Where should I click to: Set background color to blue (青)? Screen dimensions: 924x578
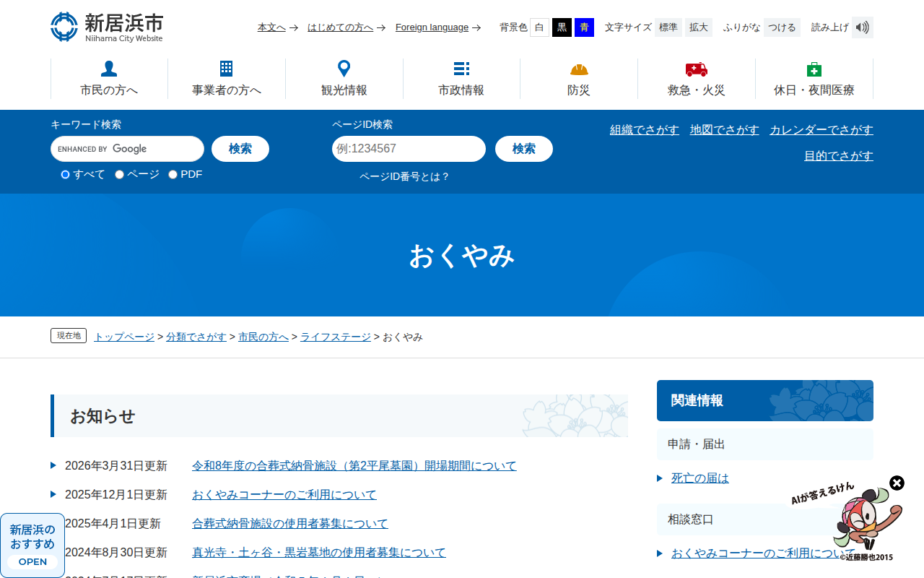[x=584, y=27]
